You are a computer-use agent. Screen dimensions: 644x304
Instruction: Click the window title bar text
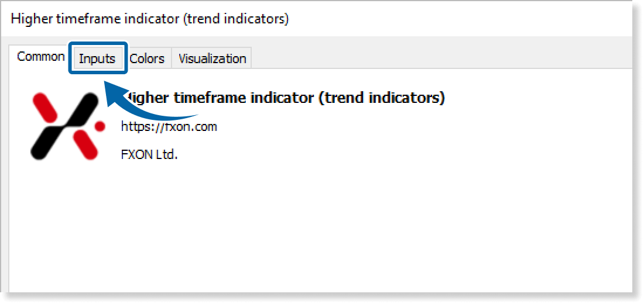(150, 19)
